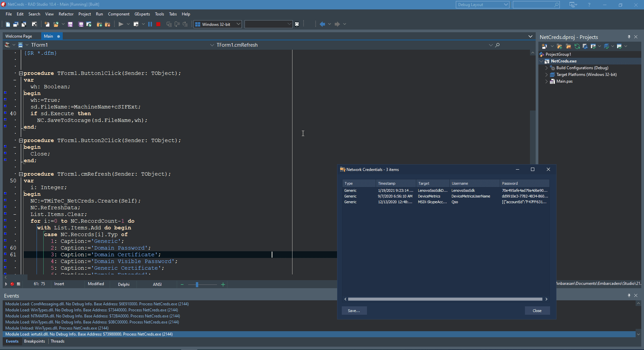The width and height of the screenshot is (644, 350).
Task: Stop the program with red square
Action: point(158,24)
